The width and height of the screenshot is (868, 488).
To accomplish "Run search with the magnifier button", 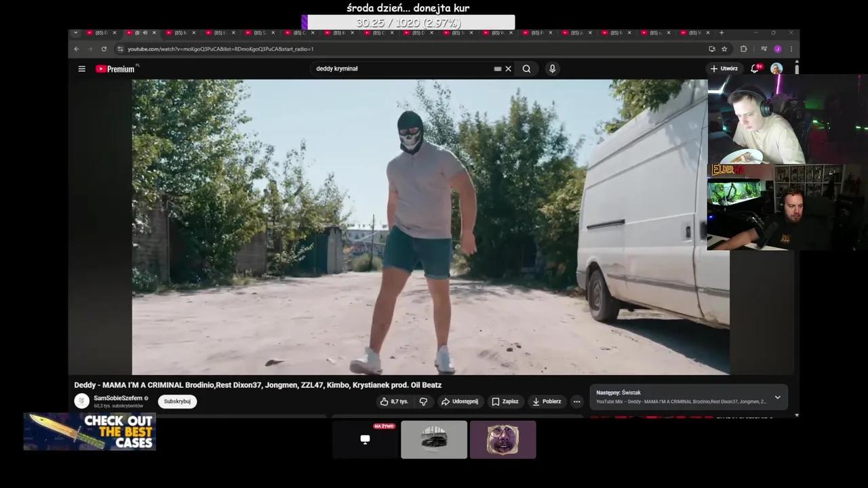I will pos(526,68).
